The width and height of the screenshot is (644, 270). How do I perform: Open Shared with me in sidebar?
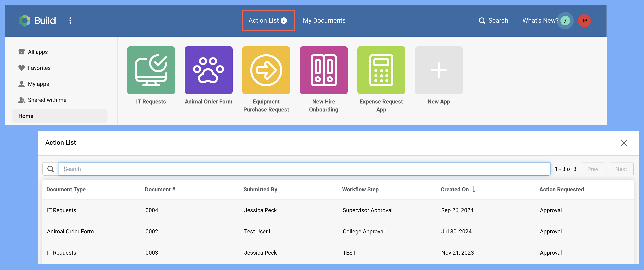coord(47,100)
